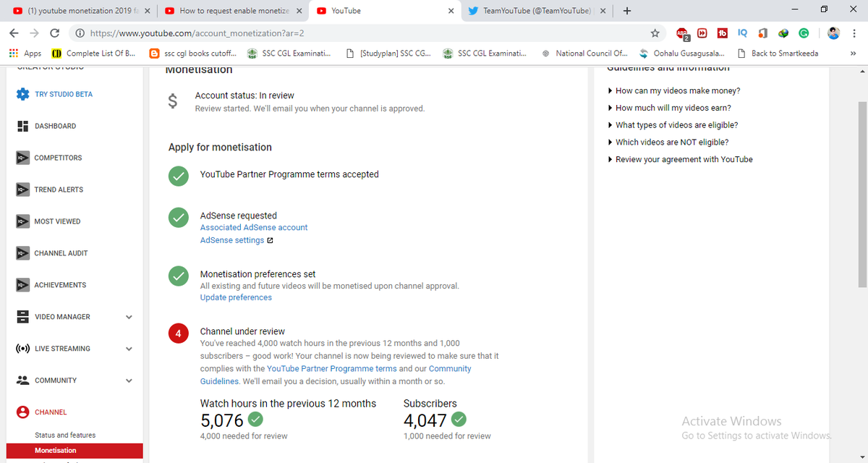This screenshot has height=463, width=868.
Task: Open the vidIQ extension icon
Action: click(743, 33)
